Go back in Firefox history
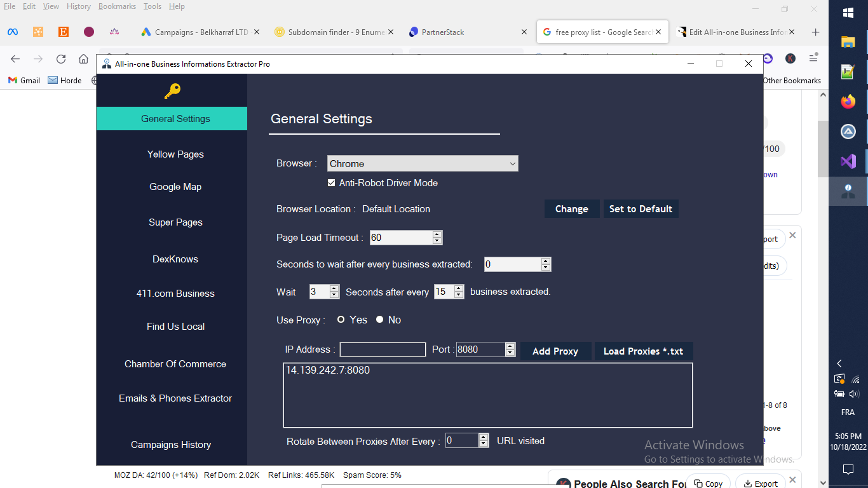868x488 pixels. [x=15, y=58]
